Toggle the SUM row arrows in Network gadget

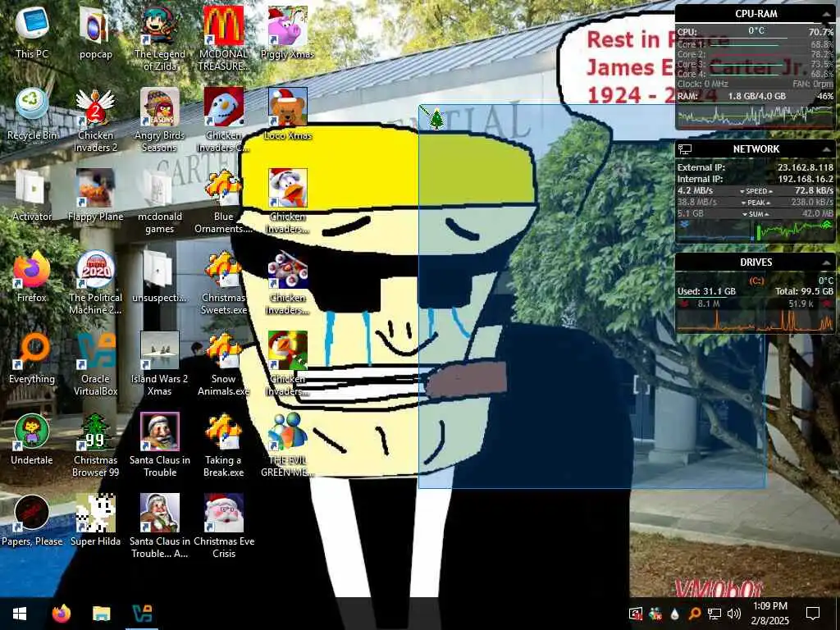pyautogui.click(x=756, y=214)
